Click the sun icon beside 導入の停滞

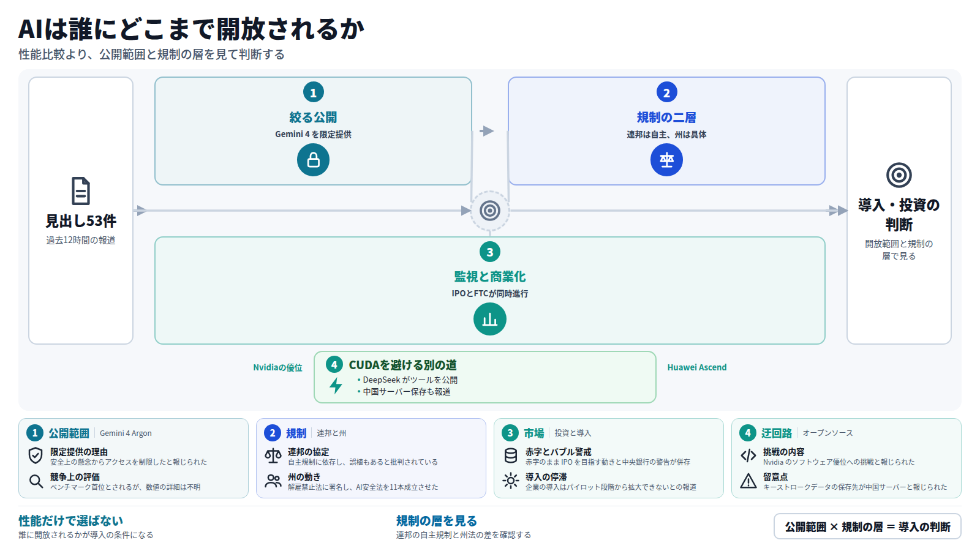tap(511, 481)
